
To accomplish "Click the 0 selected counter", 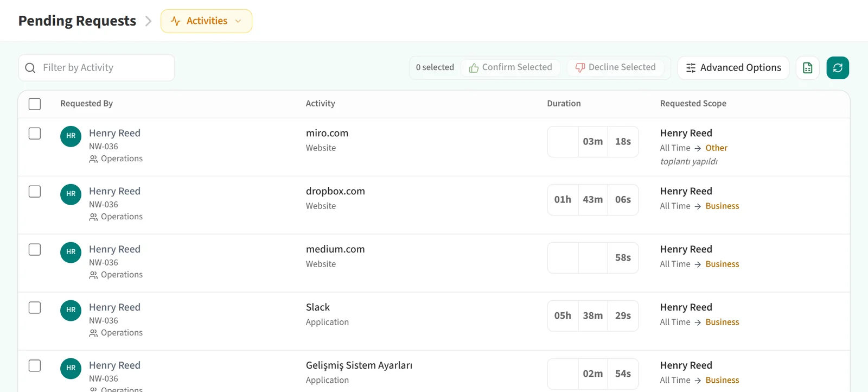I will pyautogui.click(x=435, y=67).
